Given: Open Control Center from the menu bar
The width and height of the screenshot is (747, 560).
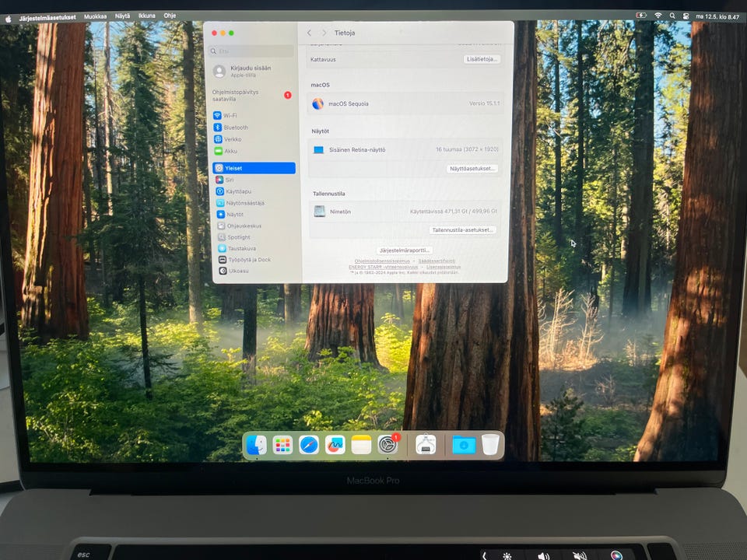Looking at the screenshot, I should [686, 16].
